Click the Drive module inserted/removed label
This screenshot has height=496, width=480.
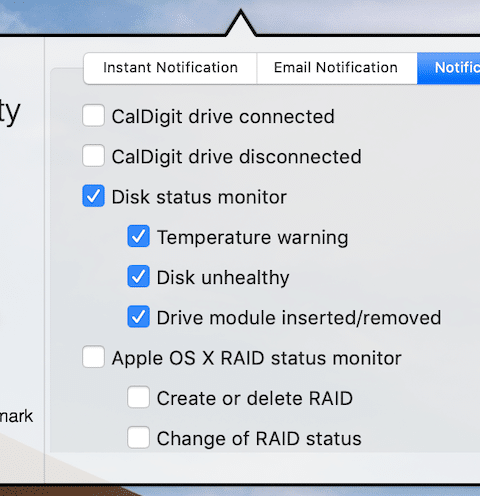[299, 318]
